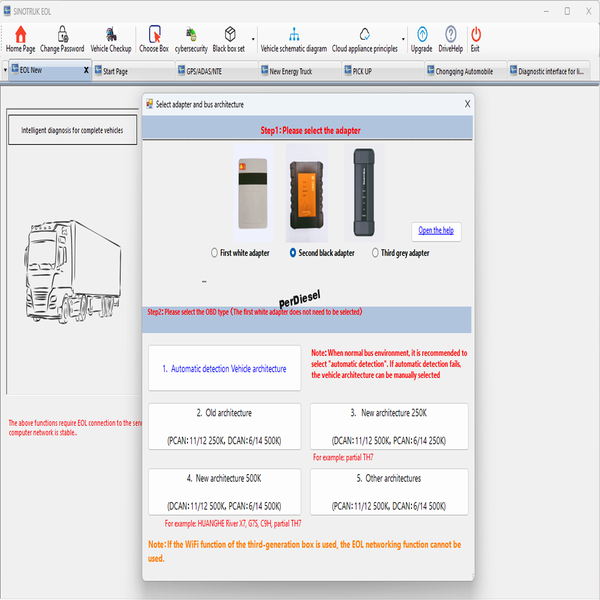
Task: Click the Upgrade icon
Action: tap(421, 38)
